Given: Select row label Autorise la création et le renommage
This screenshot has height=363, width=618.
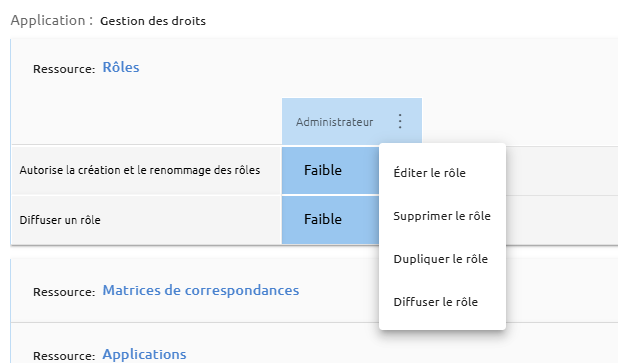Looking at the screenshot, I should (140, 170).
